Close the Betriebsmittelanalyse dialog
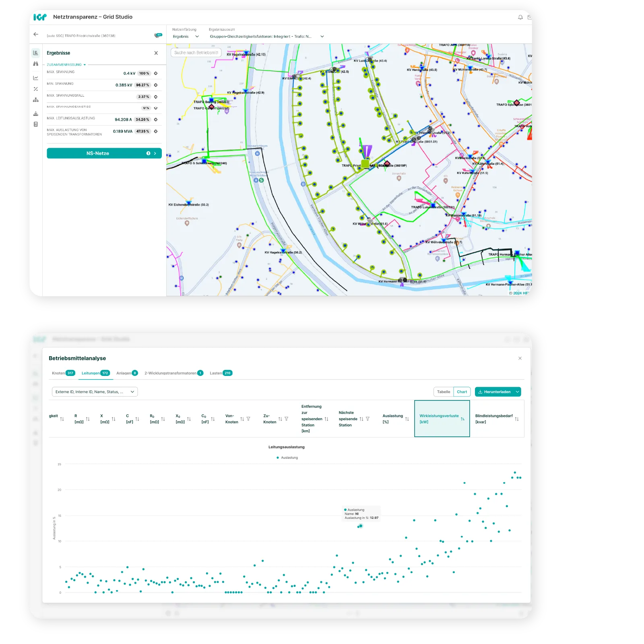Screen dimensions: 644x644 pos(520,358)
